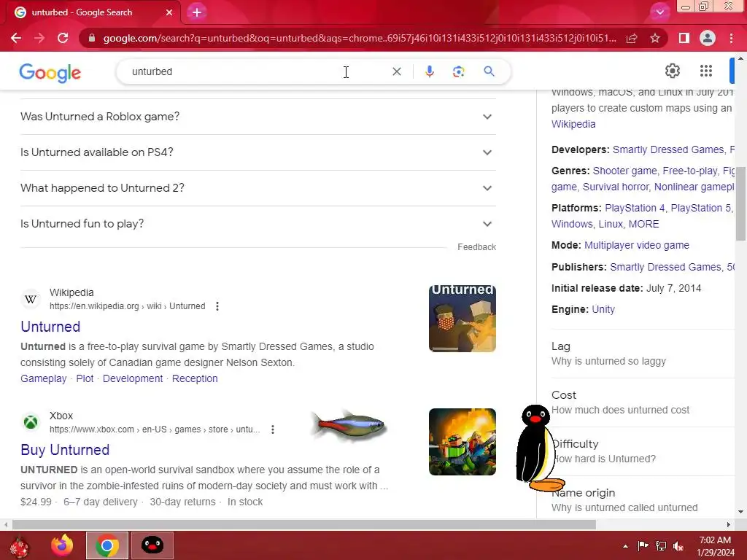Viewport: 747px width, 560px height.
Task: Open the Start menu ornament button
Action: click(x=19, y=546)
